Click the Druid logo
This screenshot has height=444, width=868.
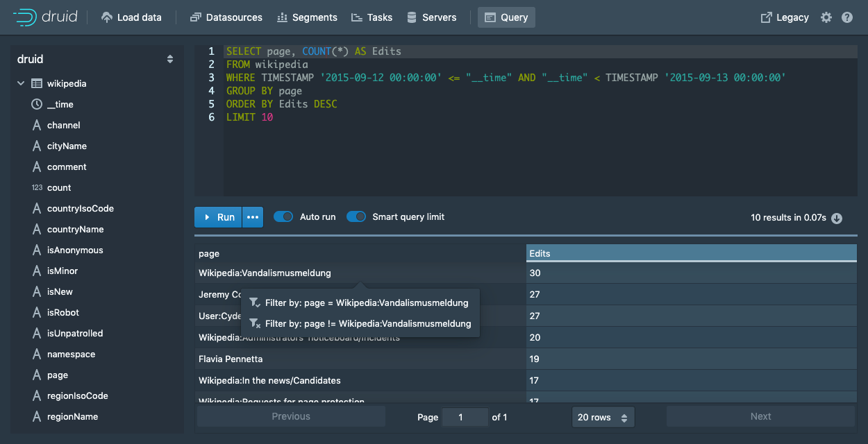coord(46,17)
